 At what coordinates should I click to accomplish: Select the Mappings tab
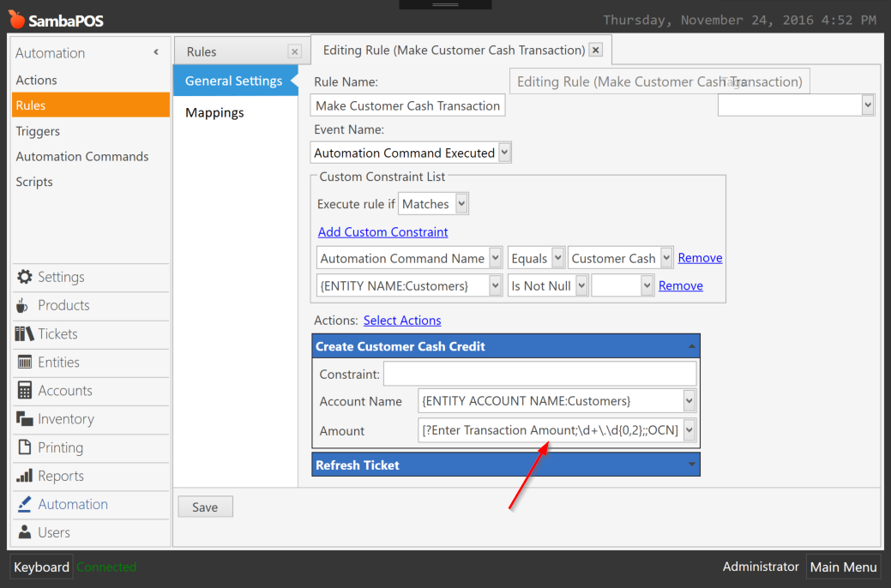coord(214,113)
